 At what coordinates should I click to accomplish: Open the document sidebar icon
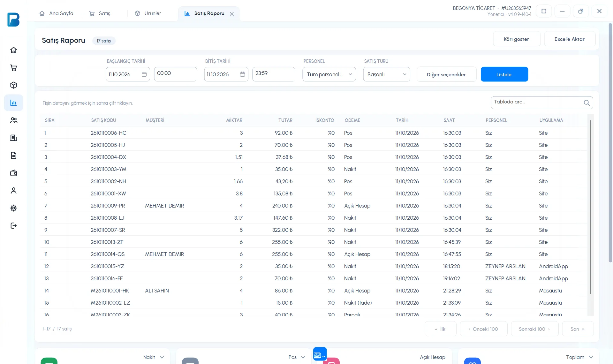[x=13, y=155]
